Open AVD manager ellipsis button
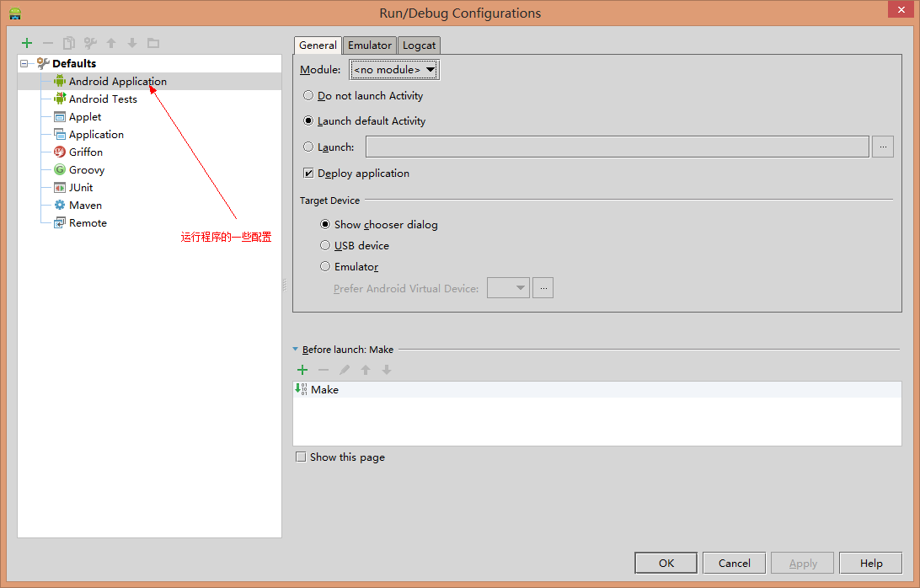This screenshot has height=588, width=920. point(543,287)
